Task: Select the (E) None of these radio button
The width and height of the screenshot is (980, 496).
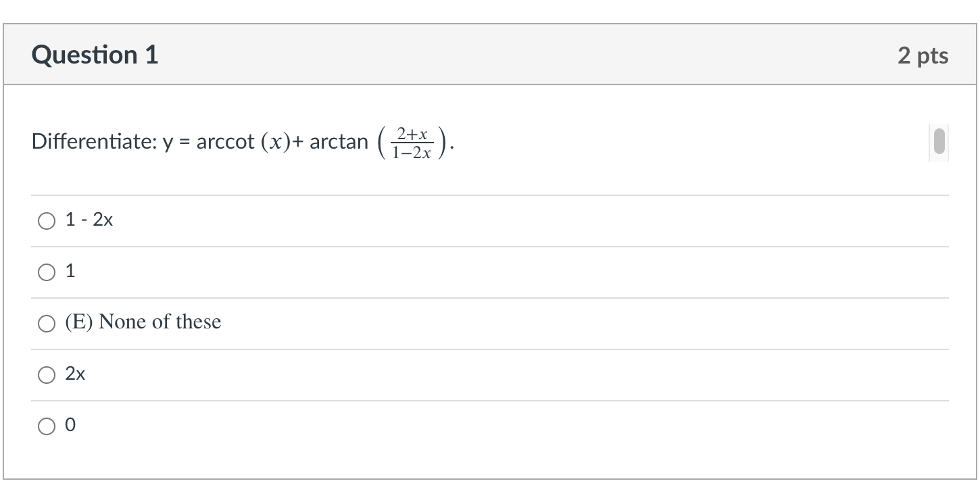Action: (x=46, y=324)
